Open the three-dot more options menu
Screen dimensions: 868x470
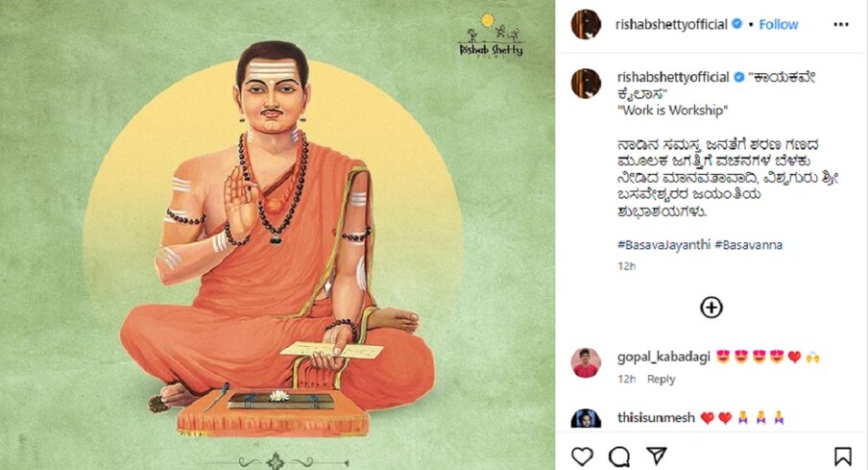tap(841, 24)
